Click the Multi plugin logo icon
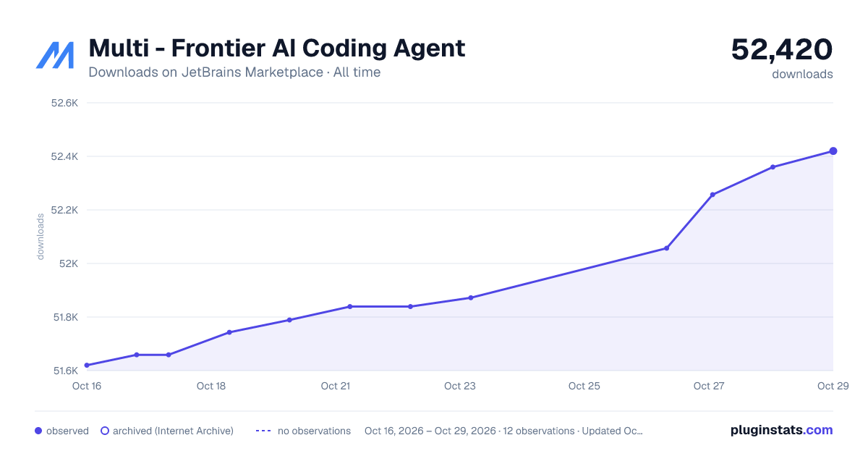The image size is (868, 456). 55,55
